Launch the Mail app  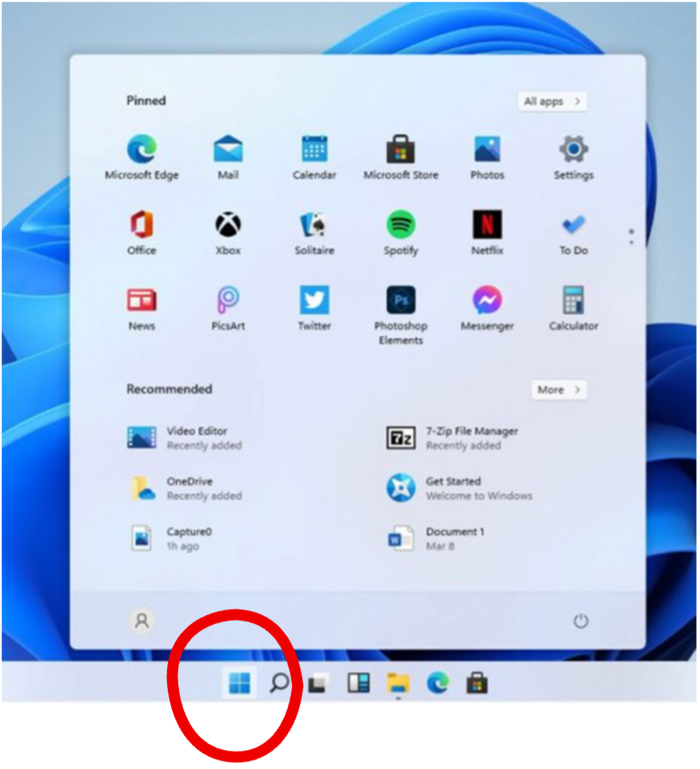click(228, 150)
